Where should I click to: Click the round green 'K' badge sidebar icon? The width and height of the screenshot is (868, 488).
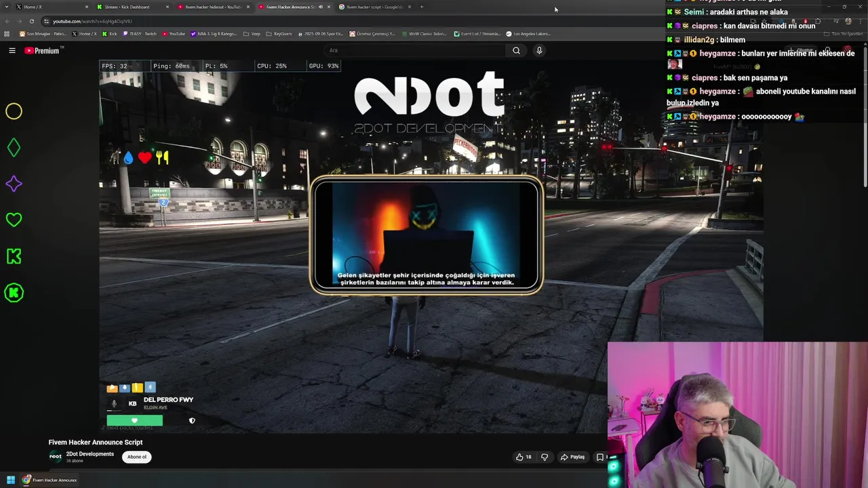pyautogui.click(x=14, y=293)
